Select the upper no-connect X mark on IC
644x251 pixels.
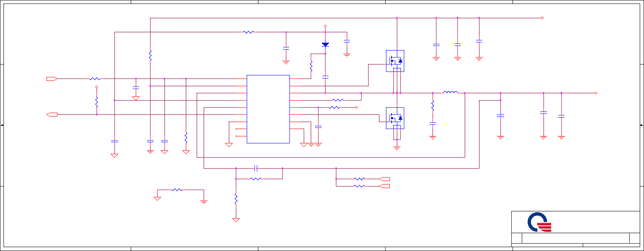click(236, 129)
